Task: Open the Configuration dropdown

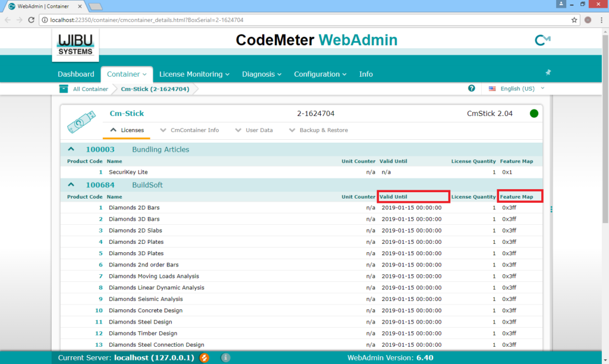Action: (x=320, y=74)
